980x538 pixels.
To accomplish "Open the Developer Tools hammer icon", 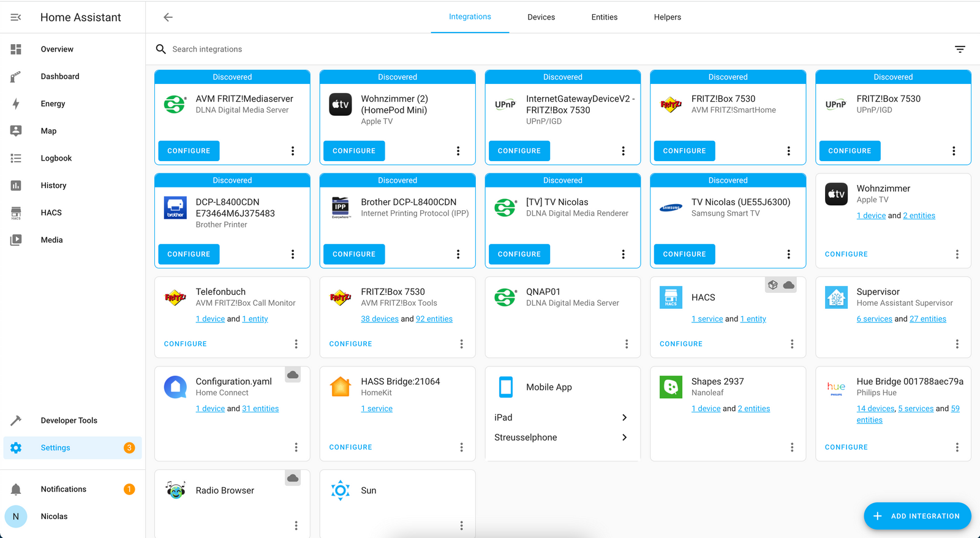I will pyautogui.click(x=16, y=420).
